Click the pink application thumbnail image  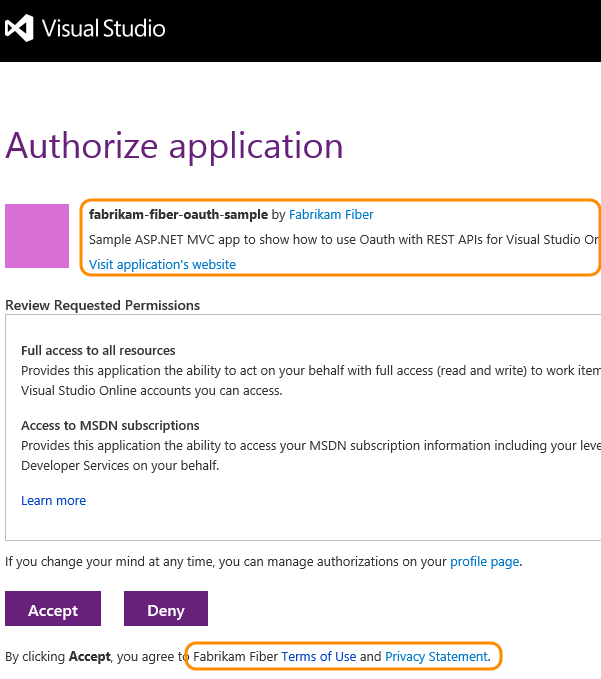coord(37,236)
